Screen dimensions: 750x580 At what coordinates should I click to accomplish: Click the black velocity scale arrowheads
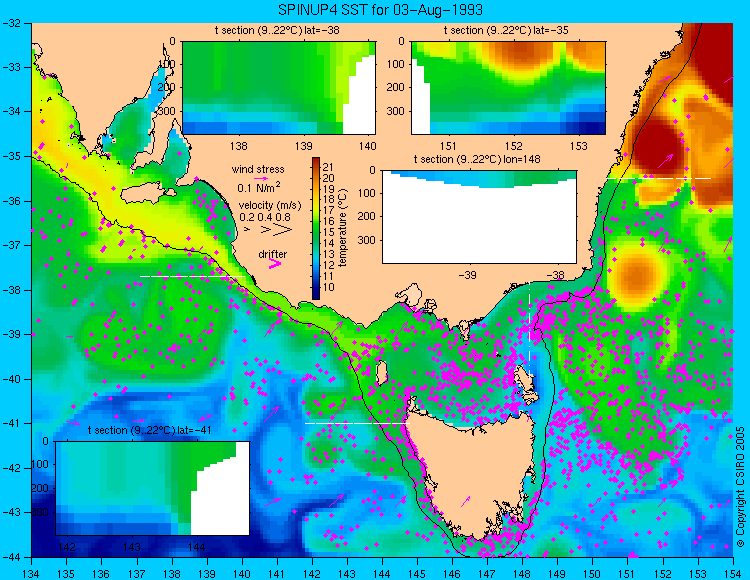pos(268,230)
